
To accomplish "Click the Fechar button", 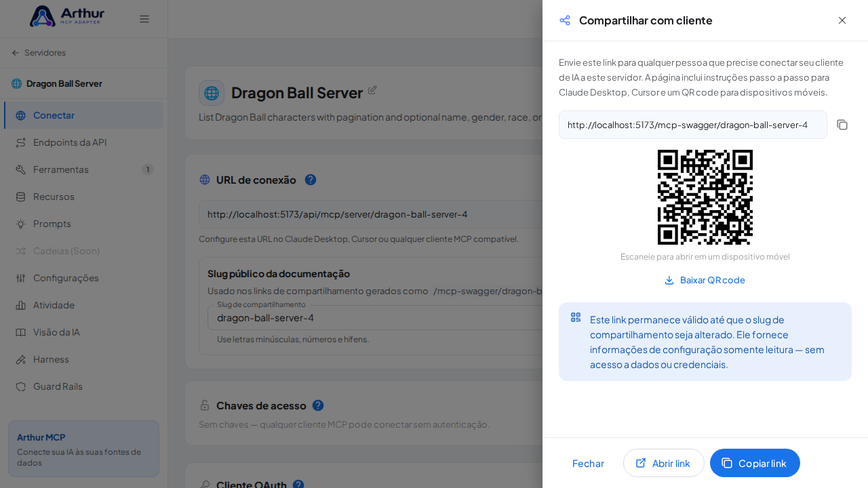I will (x=588, y=463).
